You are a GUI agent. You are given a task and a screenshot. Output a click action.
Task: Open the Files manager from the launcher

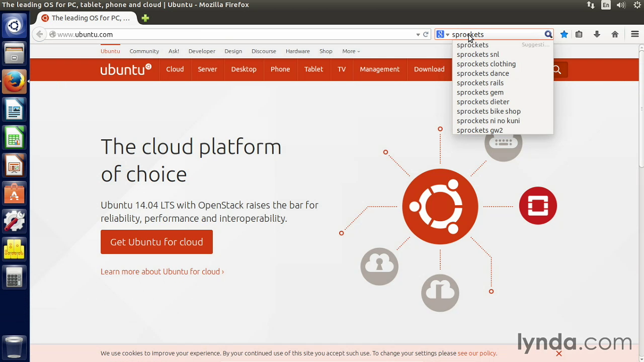click(x=14, y=53)
